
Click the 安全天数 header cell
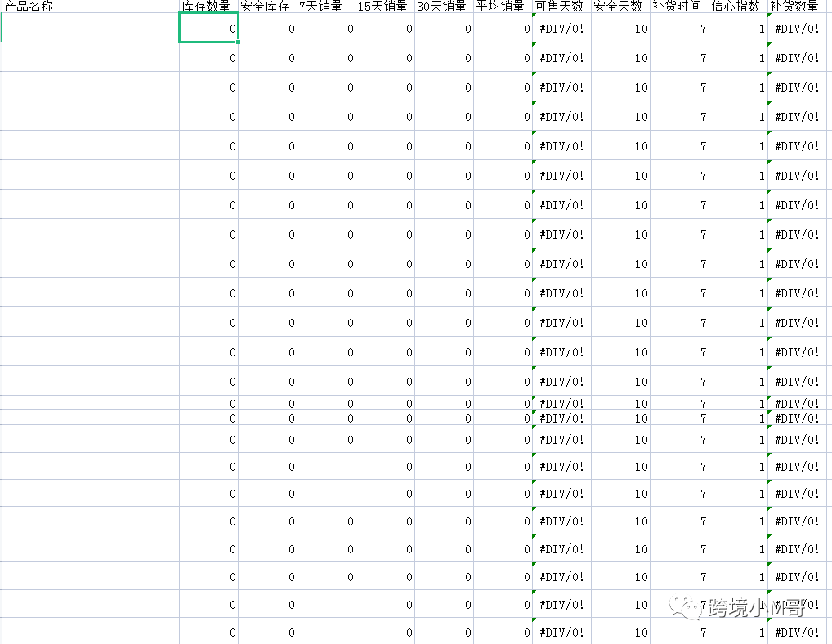pos(620,7)
